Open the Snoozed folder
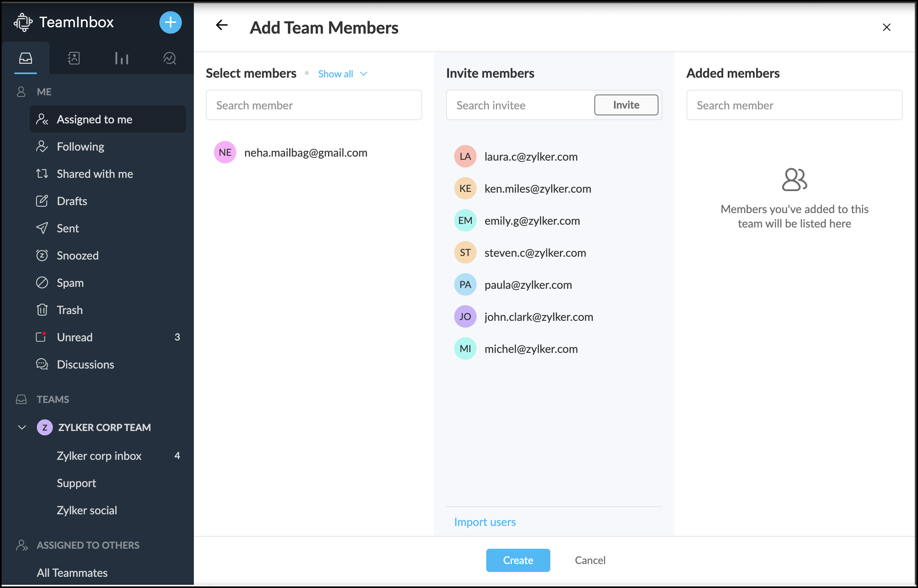Image resolution: width=918 pixels, height=588 pixels. (77, 255)
